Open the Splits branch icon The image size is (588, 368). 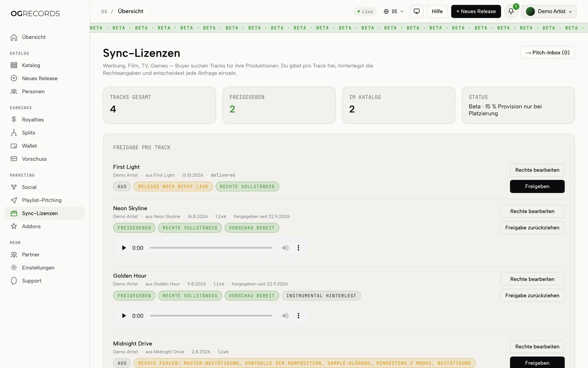[x=14, y=133]
